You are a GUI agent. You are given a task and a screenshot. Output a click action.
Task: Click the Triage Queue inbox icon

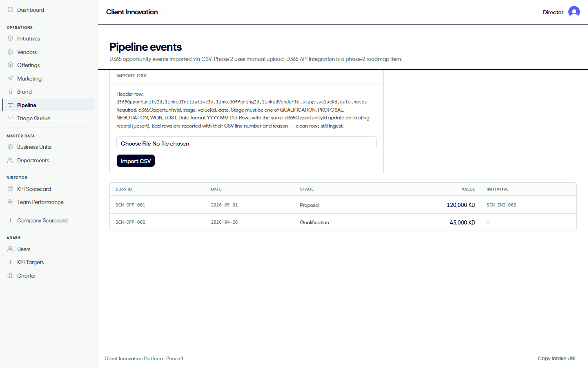pyautogui.click(x=10, y=118)
